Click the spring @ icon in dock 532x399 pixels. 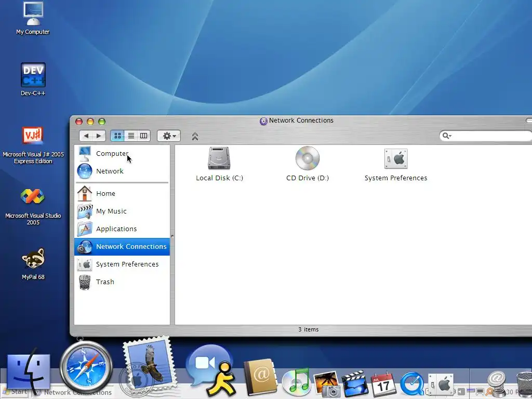497,383
